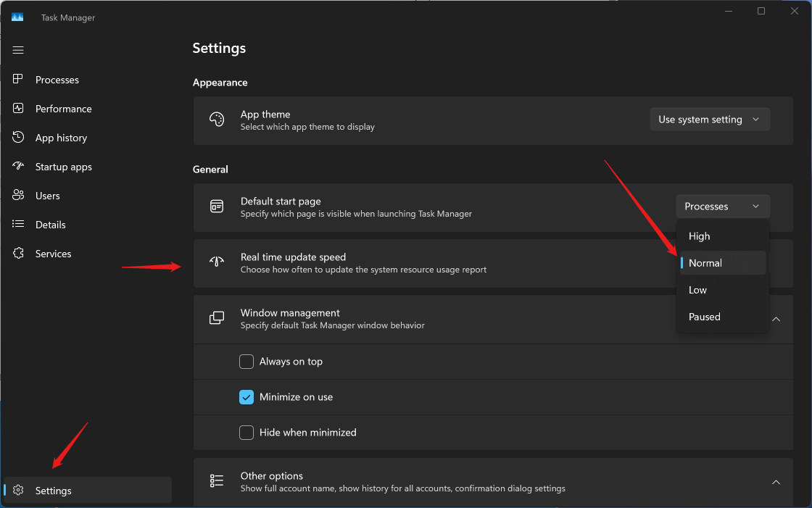Collapse the Other options section chevron
The width and height of the screenshot is (812, 508).
click(776, 482)
